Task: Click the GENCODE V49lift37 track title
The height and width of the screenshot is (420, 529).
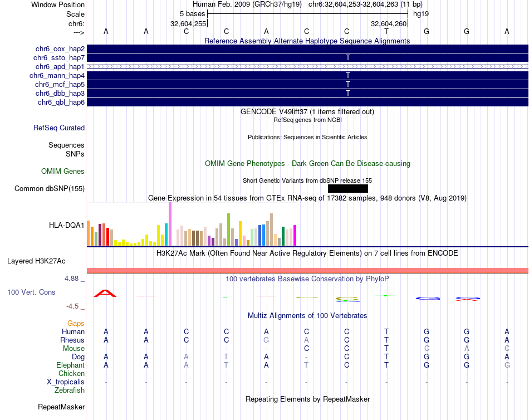Action: (307, 112)
